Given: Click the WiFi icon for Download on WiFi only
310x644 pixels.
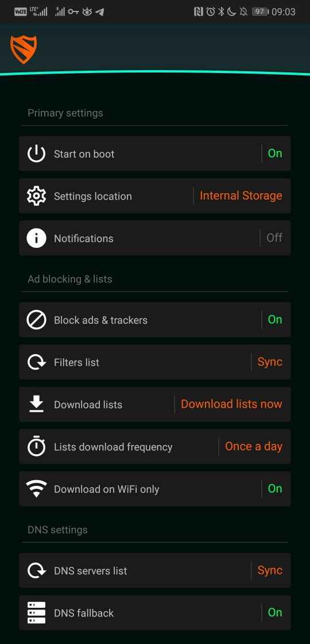Looking at the screenshot, I should pos(37,489).
